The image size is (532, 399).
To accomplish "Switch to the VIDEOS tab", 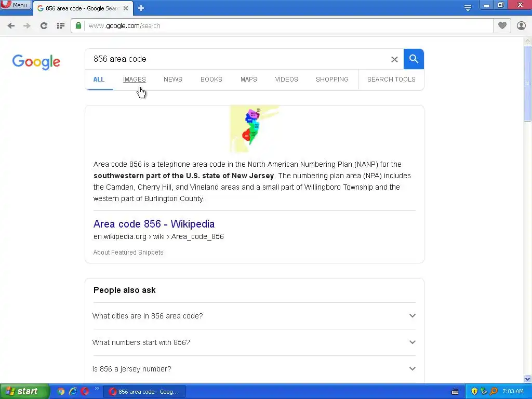I will click(x=286, y=79).
